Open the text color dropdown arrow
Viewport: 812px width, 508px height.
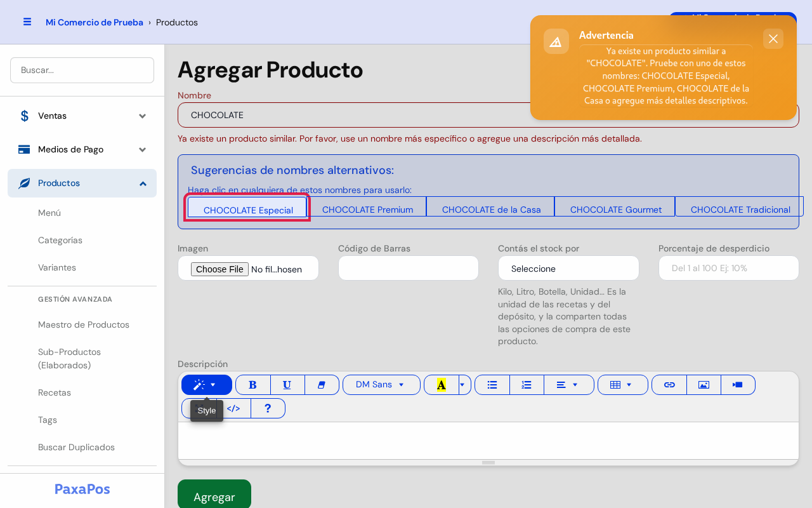464,385
